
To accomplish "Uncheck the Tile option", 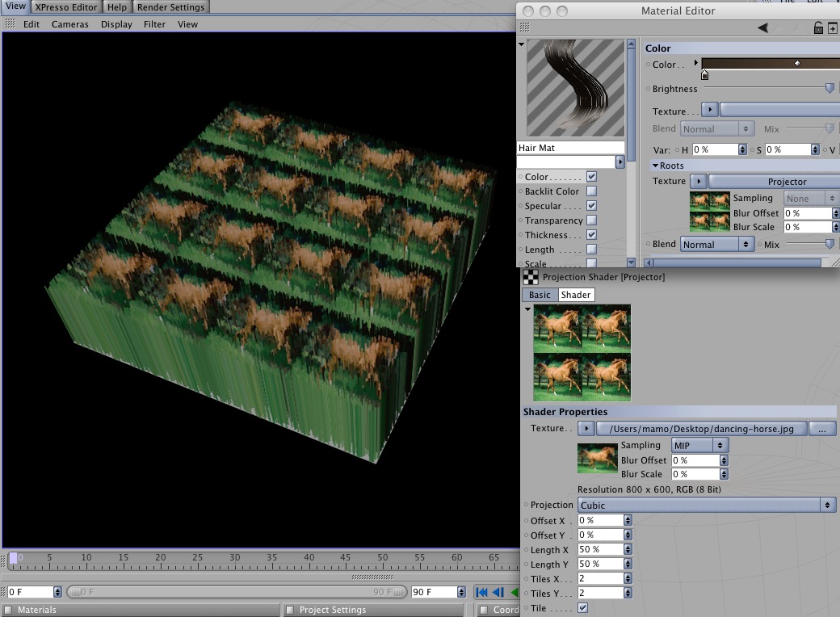I will [582, 607].
